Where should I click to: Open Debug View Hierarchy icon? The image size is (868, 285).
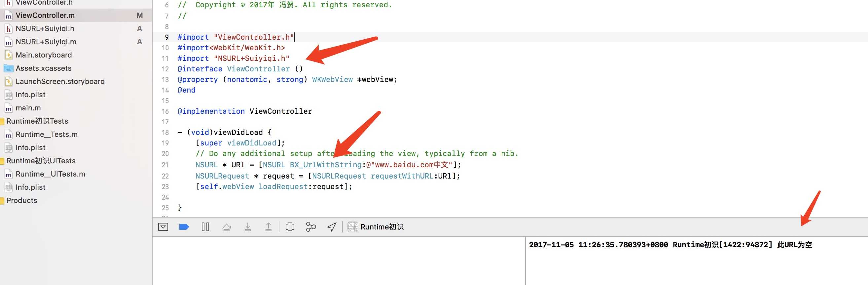[x=290, y=227]
